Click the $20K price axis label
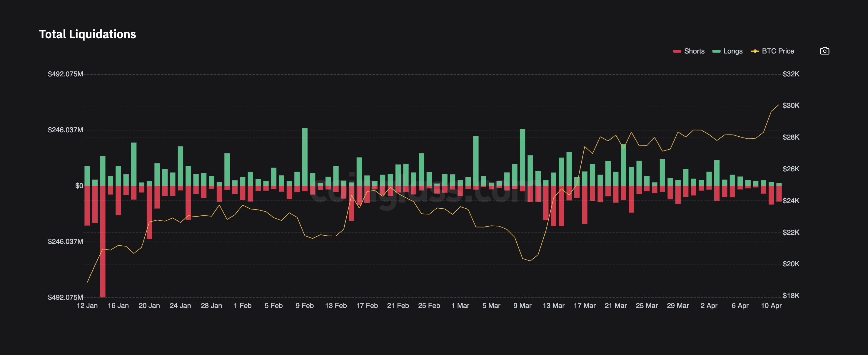 point(791,264)
